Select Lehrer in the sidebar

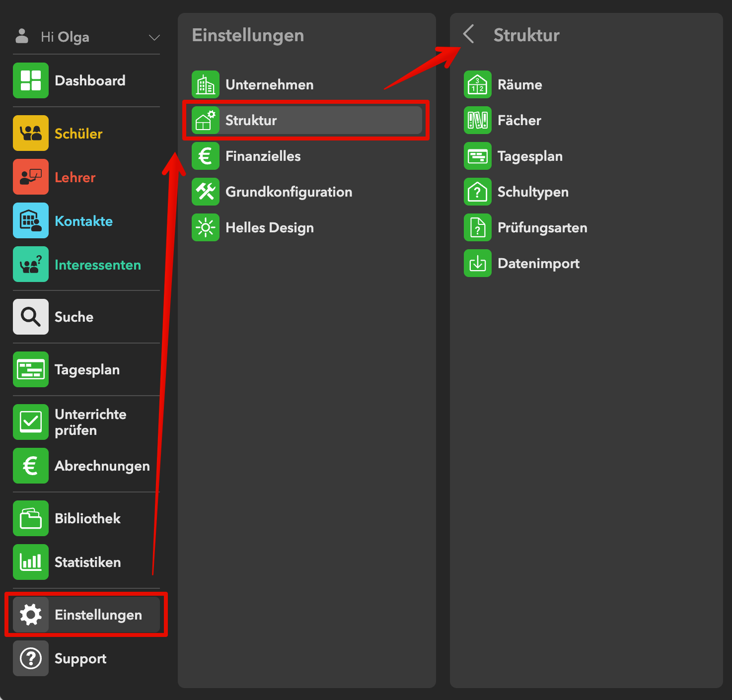[75, 177]
